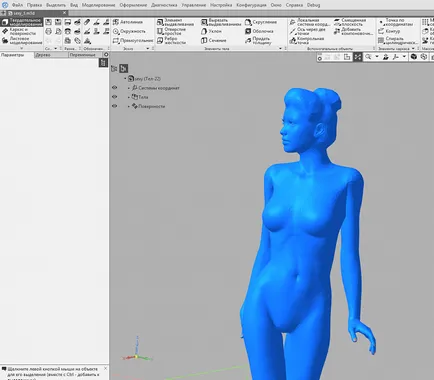The image size is (434, 380).
Task: Toggle visibility of Тела
Action: pyautogui.click(x=115, y=97)
